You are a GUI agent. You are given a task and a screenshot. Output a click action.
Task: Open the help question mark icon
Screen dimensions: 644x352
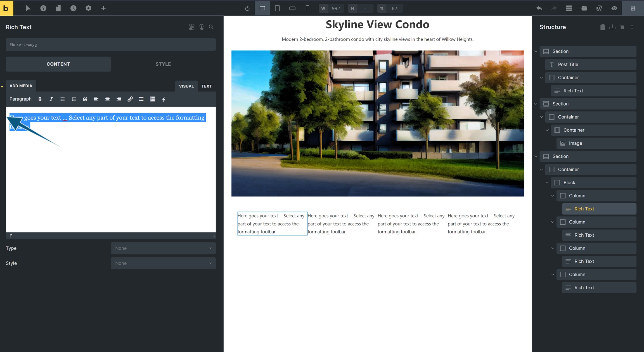[43, 8]
